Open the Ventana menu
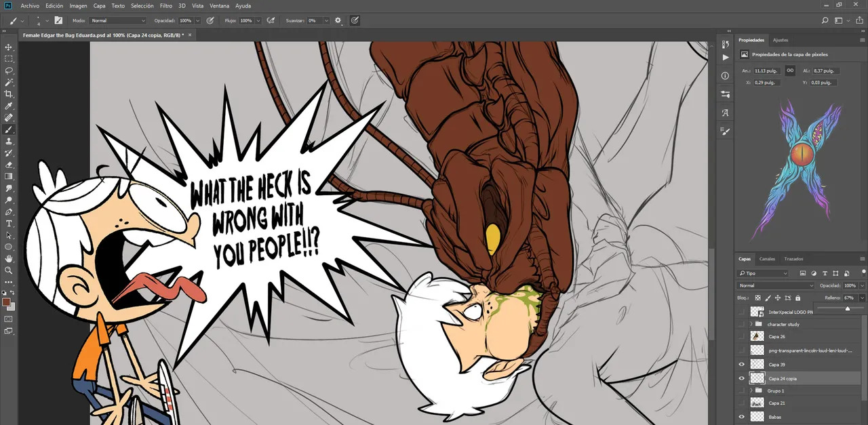Image resolution: width=868 pixels, height=425 pixels. (x=219, y=5)
